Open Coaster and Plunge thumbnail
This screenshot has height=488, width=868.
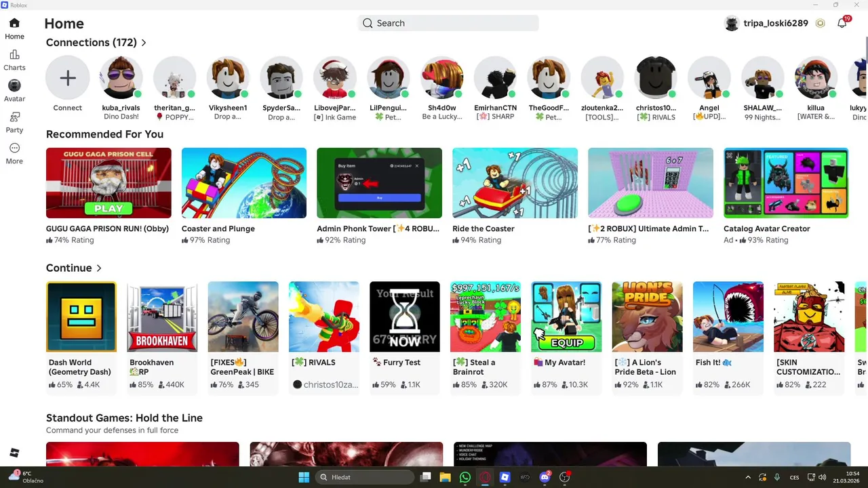point(244,183)
